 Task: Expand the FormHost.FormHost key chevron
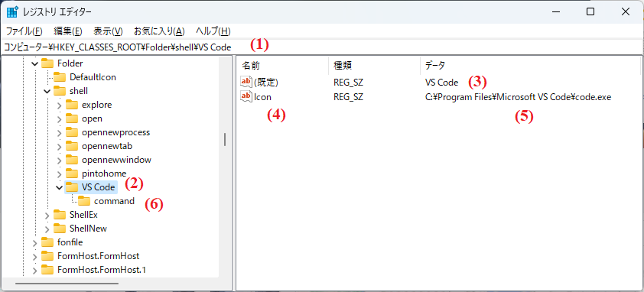pos(35,256)
